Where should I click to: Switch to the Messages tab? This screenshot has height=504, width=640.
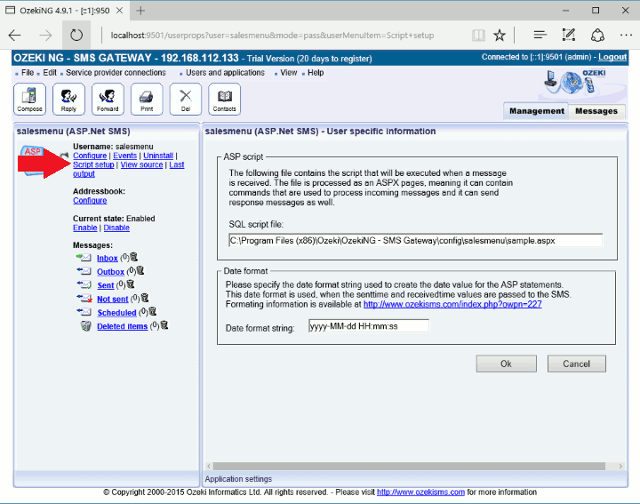coord(596,111)
